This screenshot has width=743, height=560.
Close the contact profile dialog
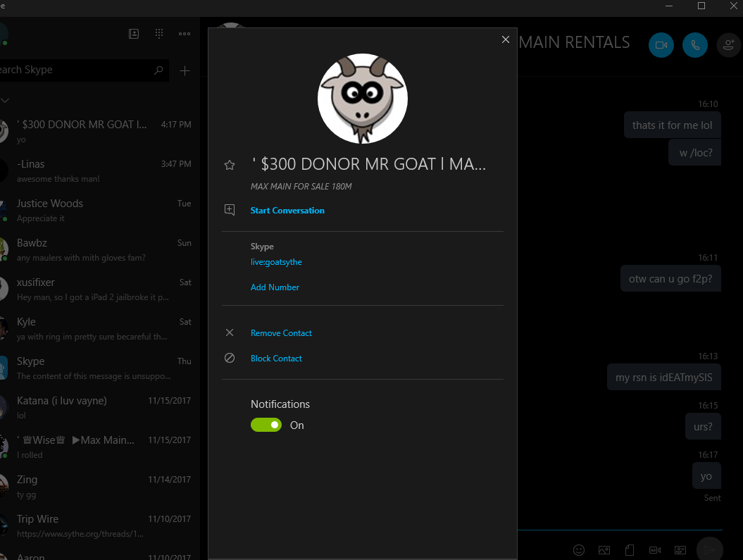tap(506, 39)
